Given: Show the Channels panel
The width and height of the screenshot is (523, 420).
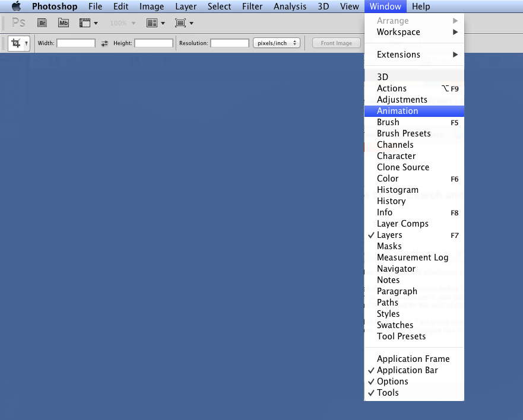Looking at the screenshot, I should coord(414,145).
